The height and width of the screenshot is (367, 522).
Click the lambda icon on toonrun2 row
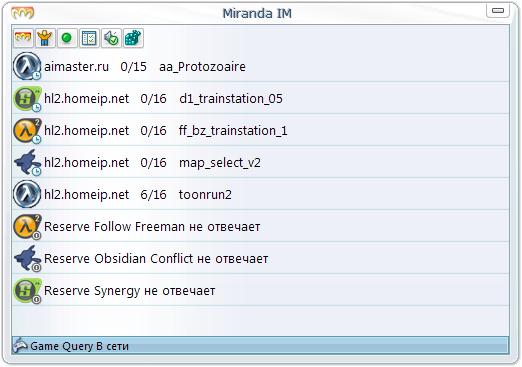click(27, 194)
